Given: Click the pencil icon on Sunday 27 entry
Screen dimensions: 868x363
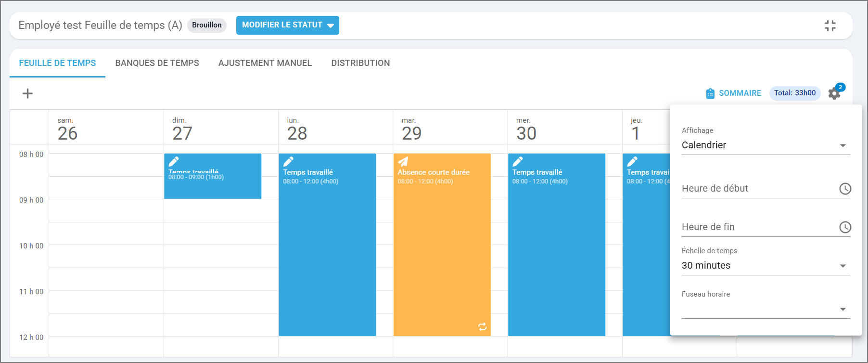Looking at the screenshot, I should pos(174,161).
